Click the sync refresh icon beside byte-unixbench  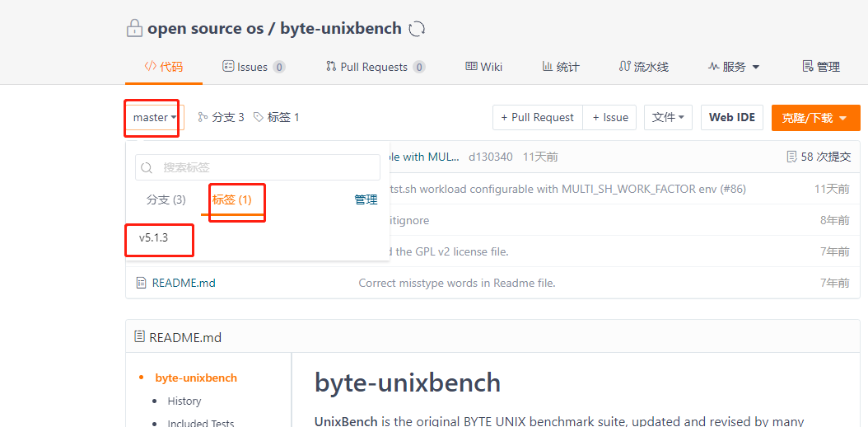(x=416, y=29)
